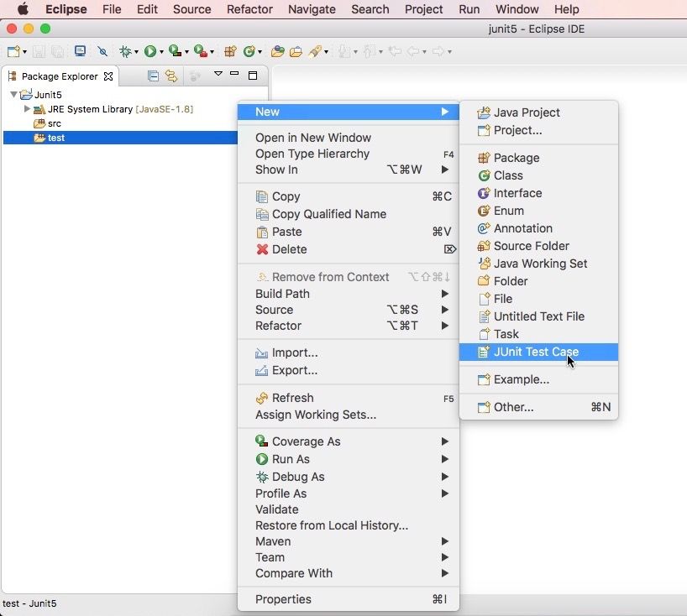Click the Coverage toolbar icon

[176, 51]
